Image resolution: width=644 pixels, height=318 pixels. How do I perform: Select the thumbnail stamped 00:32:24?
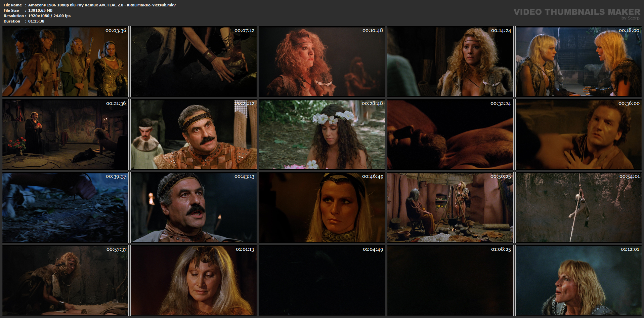(x=450, y=134)
